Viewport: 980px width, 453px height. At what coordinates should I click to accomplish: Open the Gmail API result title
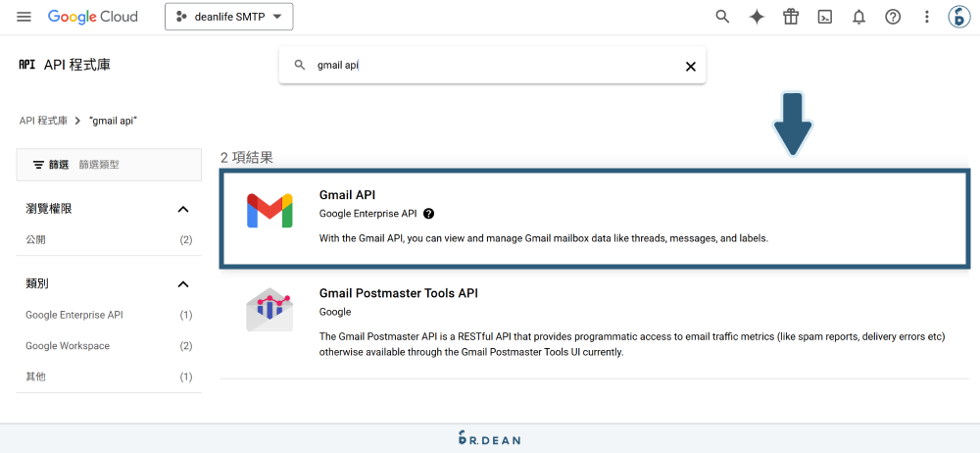click(x=347, y=195)
